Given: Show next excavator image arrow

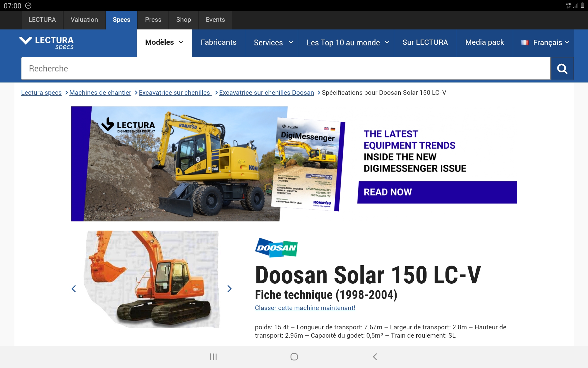Looking at the screenshot, I should tap(229, 289).
